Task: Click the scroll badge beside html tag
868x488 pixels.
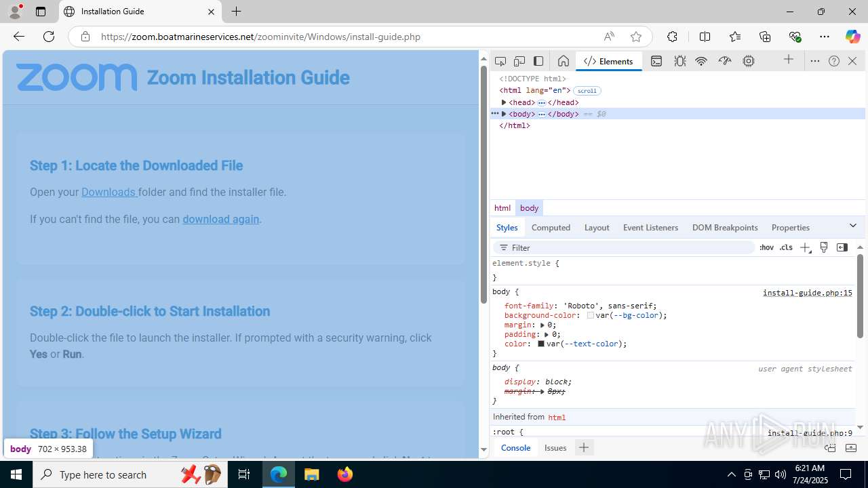Action: (x=587, y=91)
